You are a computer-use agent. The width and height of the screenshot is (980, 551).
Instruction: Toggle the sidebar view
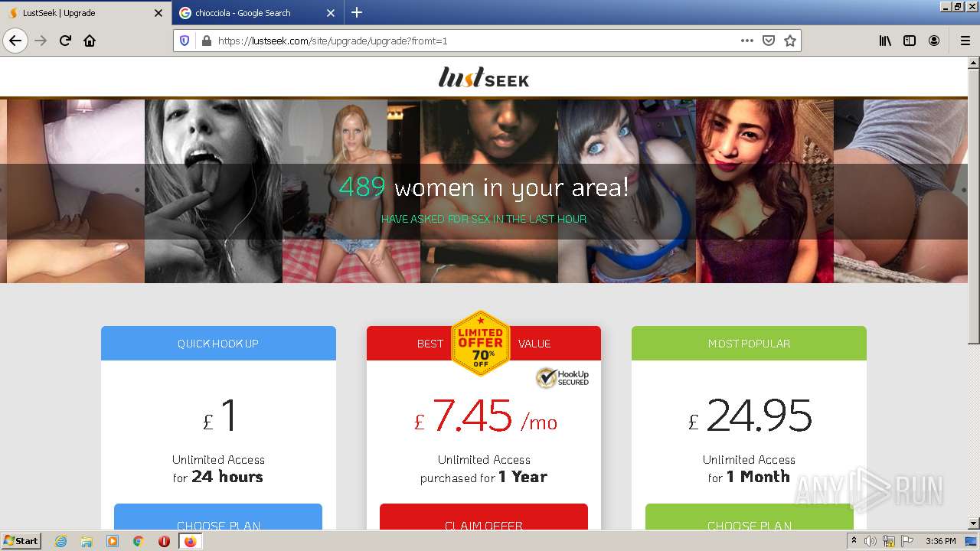tap(910, 41)
